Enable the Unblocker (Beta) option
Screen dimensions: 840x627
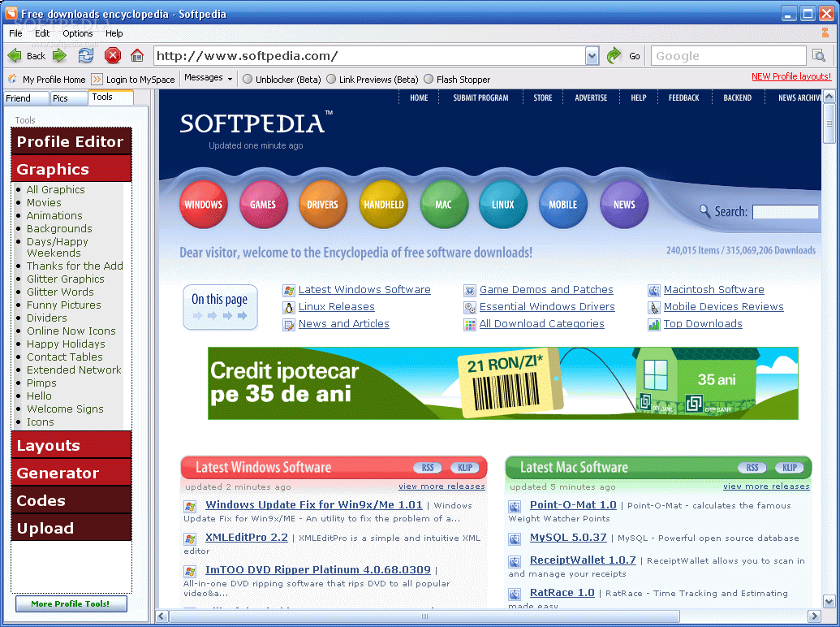pos(248,80)
